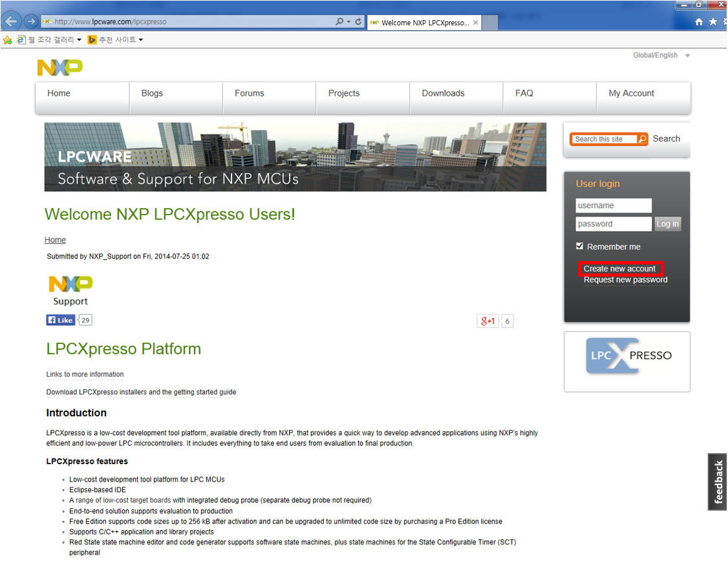Go forward with the browser forward arrow
The width and height of the screenshot is (728, 565).
[30, 21]
